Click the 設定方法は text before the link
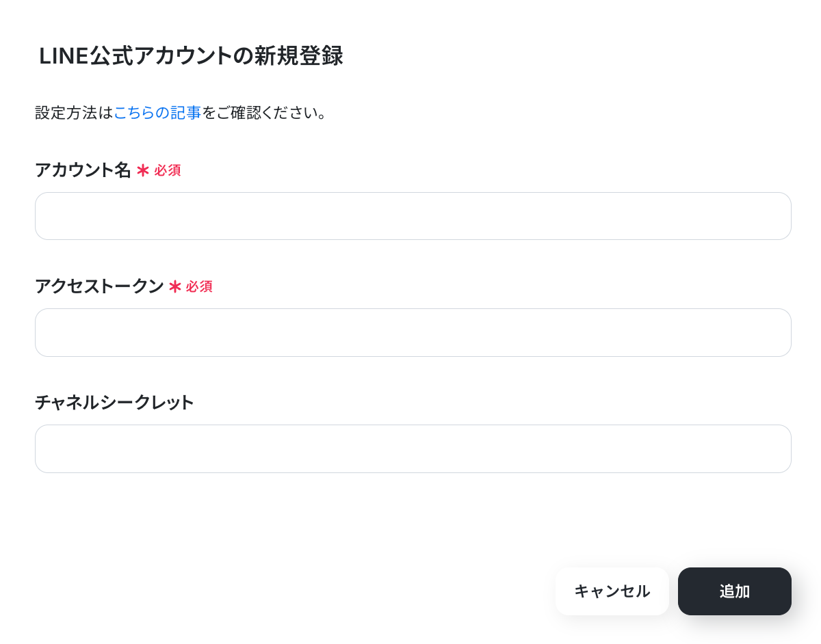Image resolution: width=821 pixels, height=644 pixels. pyautogui.click(x=74, y=112)
